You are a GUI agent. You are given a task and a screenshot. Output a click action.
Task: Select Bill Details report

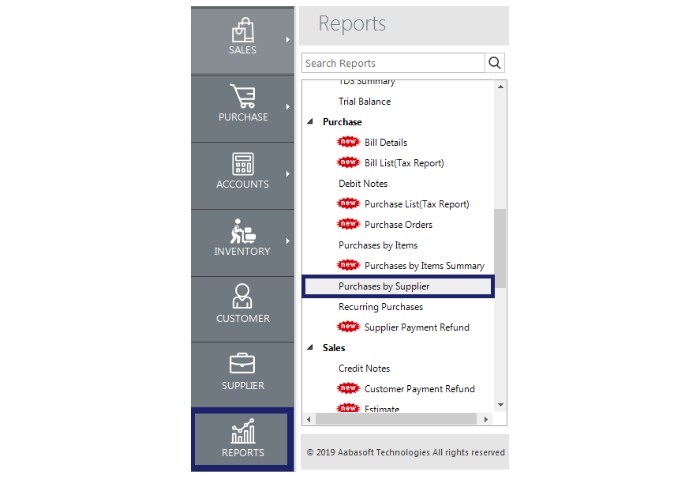pyautogui.click(x=385, y=143)
